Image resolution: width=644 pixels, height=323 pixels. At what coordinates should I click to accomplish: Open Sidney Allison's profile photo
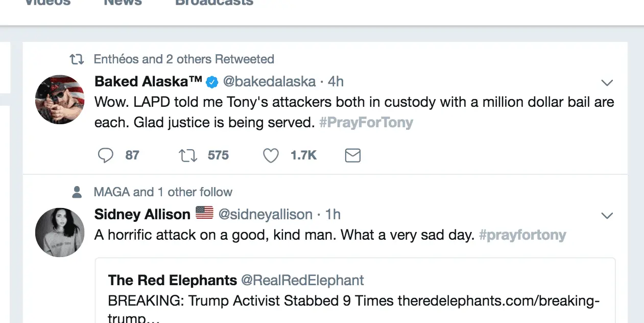59,232
